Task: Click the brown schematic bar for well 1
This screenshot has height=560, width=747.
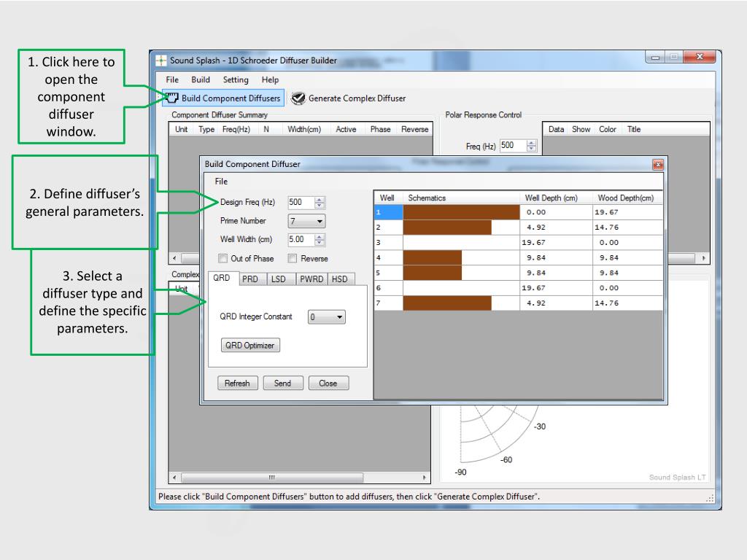Action: coord(461,212)
